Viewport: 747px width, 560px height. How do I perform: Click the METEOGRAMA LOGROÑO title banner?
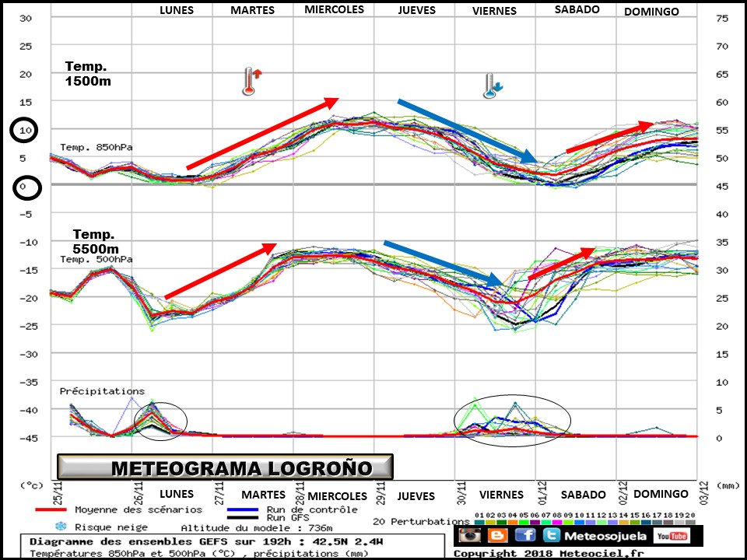point(225,467)
